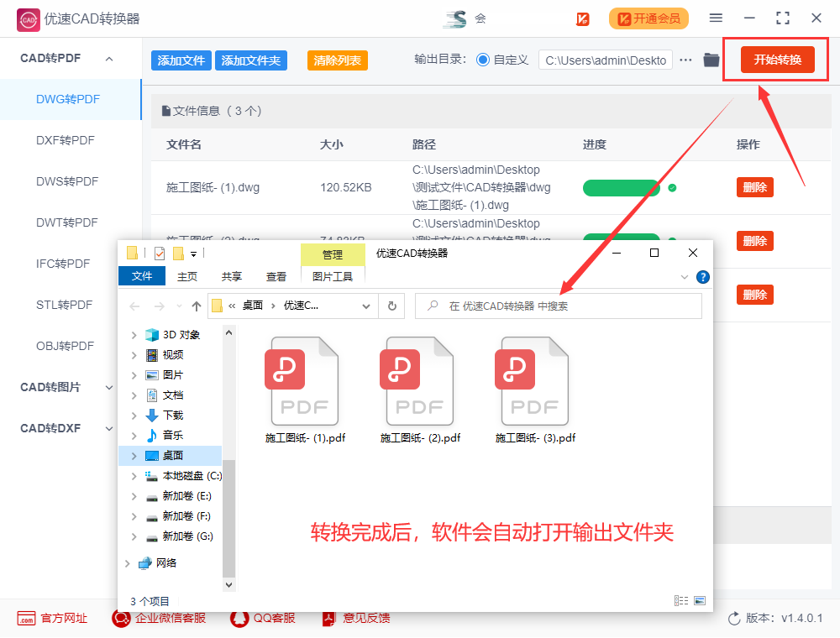Expand 图片 node in Explorer tree
840x638 pixels.
coord(134,376)
